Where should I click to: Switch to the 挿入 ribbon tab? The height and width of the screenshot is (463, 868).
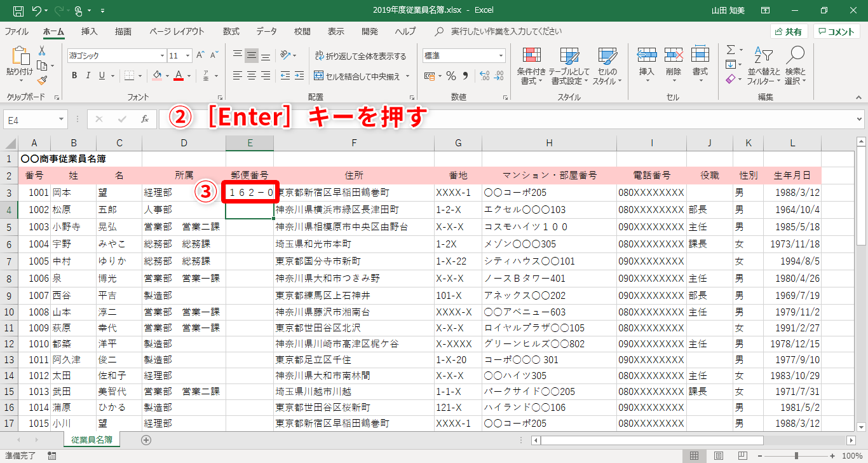(x=89, y=31)
